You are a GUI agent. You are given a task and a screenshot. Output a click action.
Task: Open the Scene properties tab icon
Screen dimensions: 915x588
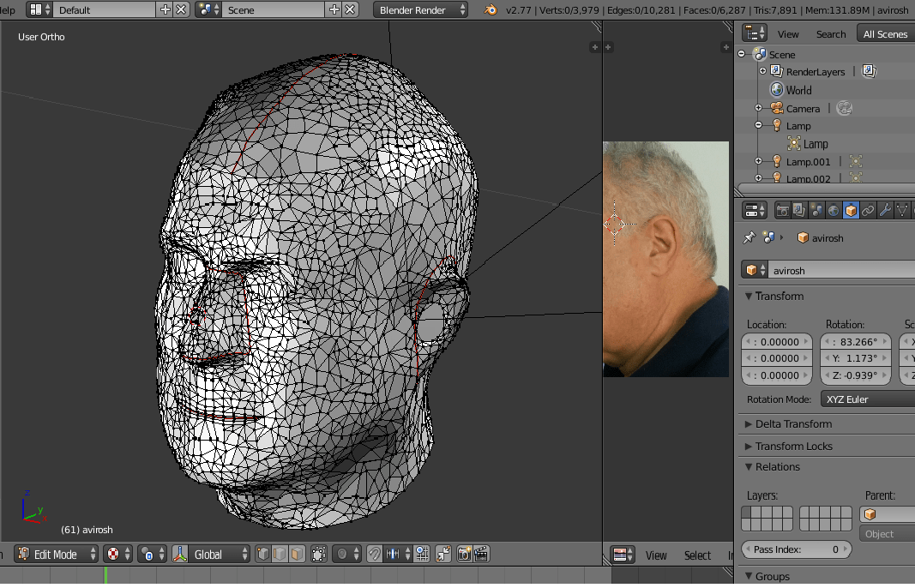coord(816,211)
